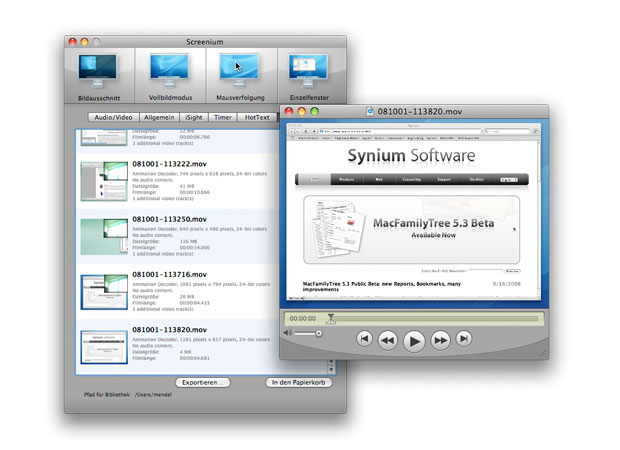Viewport: 620px width, 450px height.
Task: Click the playhead marker on the timeline
Action: pyautogui.click(x=331, y=318)
